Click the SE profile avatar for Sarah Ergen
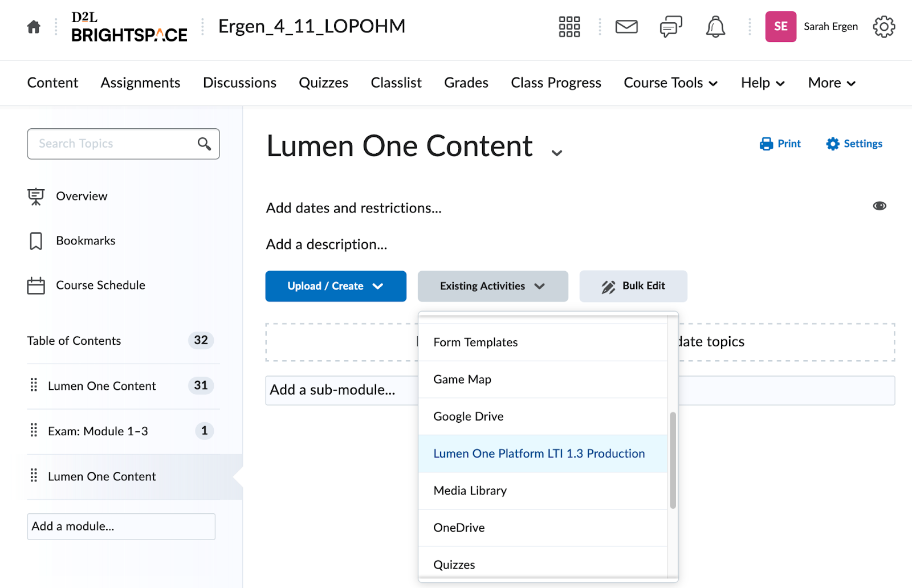The height and width of the screenshot is (588, 912). click(x=780, y=26)
